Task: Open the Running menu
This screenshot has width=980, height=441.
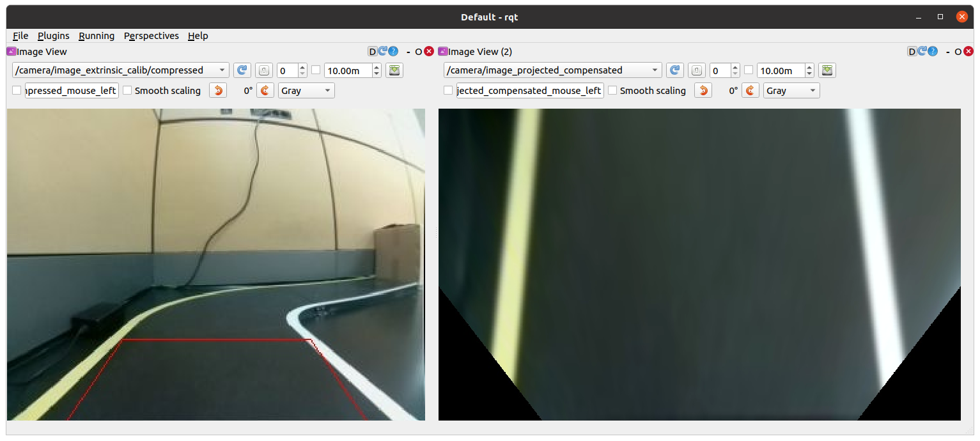Action: pos(97,36)
